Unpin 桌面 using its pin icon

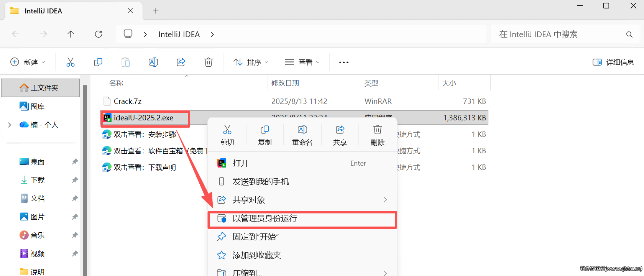[75, 162]
